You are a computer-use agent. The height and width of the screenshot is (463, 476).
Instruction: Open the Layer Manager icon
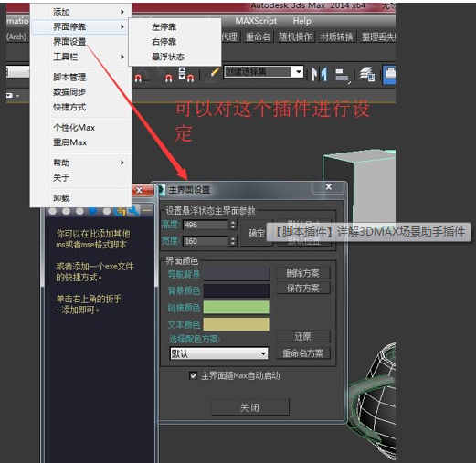[x=367, y=74]
